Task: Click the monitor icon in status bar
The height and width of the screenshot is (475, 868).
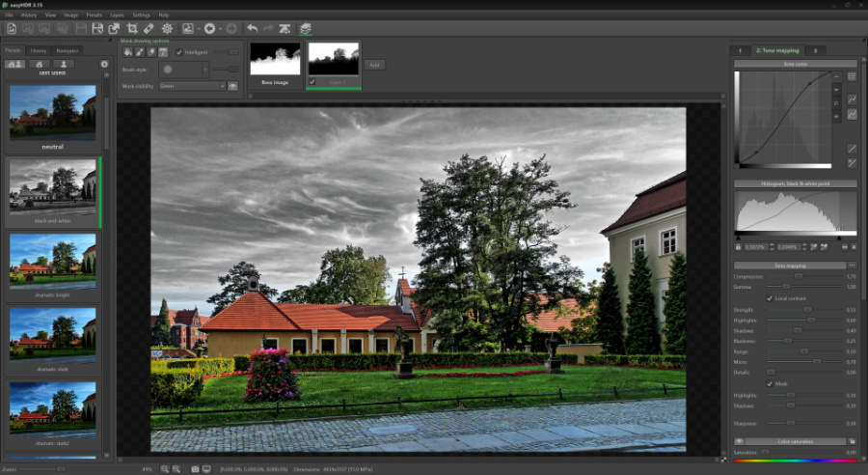Action: [x=206, y=469]
